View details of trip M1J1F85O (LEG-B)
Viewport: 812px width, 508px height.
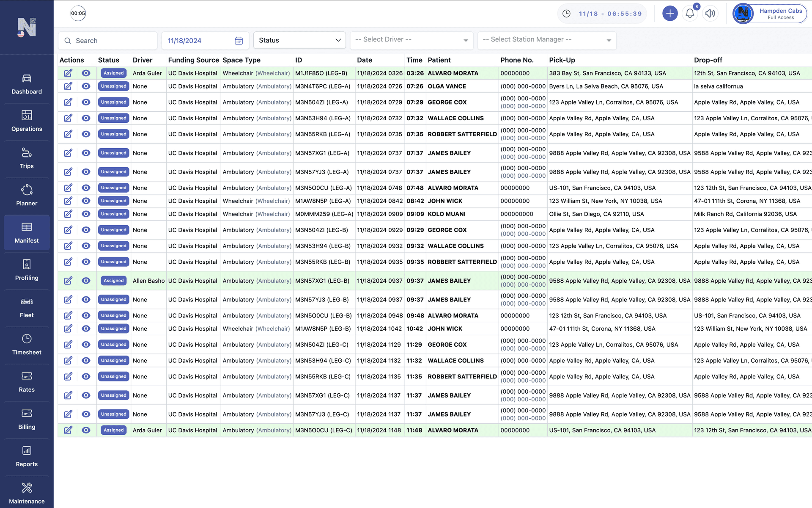[x=86, y=73]
